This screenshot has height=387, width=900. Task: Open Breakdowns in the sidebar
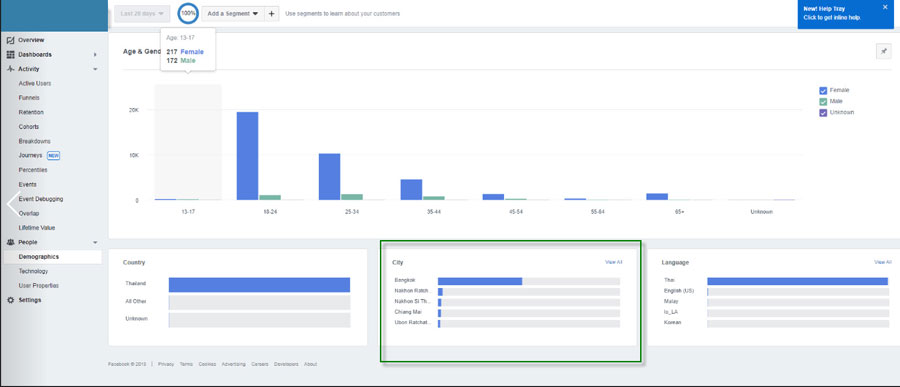[x=34, y=141]
